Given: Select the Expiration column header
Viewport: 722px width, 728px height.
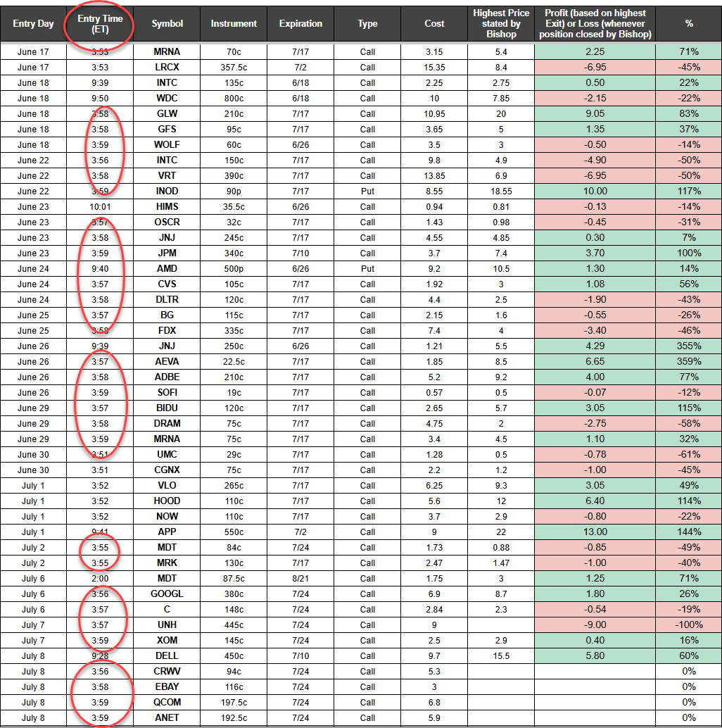Looking at the screenshot, I should 300,24.
